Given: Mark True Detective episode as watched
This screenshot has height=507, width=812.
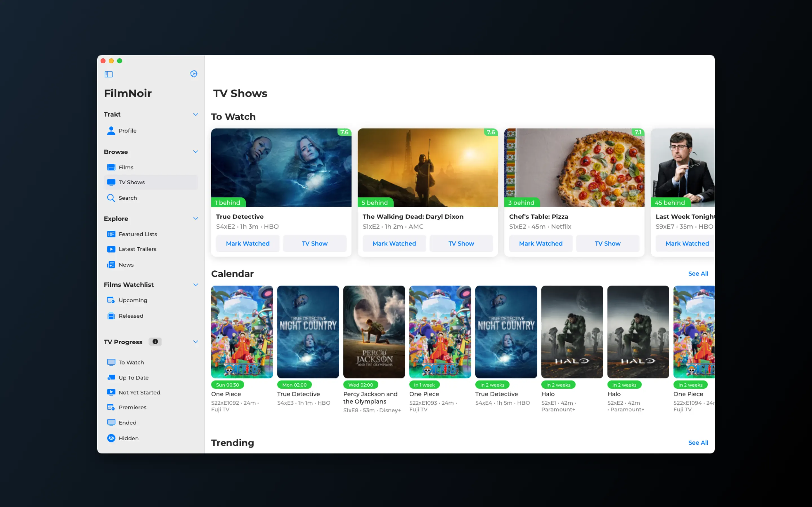Looking at the screenshot, I should click(x=248, y=243).
